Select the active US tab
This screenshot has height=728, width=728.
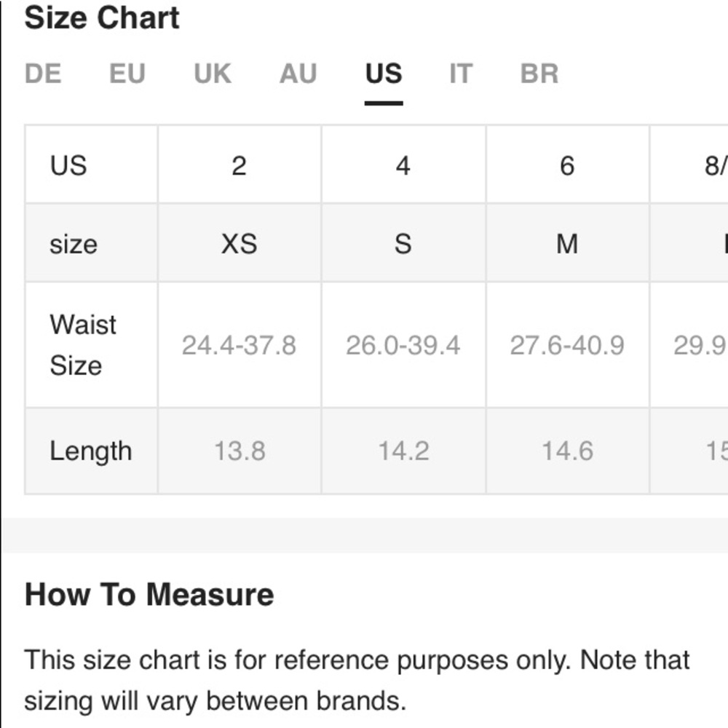pos(384,74)
